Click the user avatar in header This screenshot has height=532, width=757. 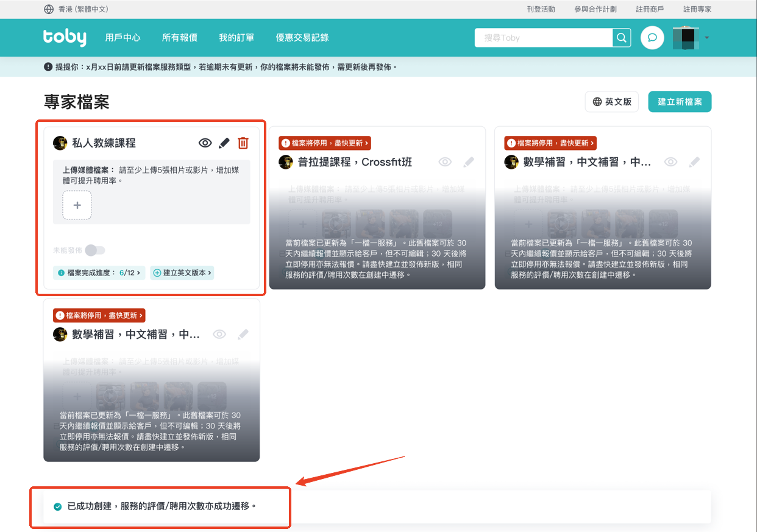(x=686, y=38)
